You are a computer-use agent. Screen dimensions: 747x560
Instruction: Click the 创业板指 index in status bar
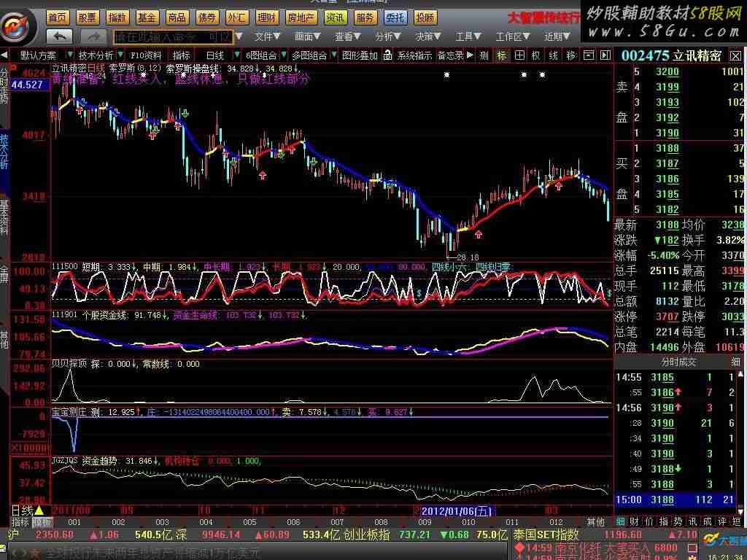[366, 534]
